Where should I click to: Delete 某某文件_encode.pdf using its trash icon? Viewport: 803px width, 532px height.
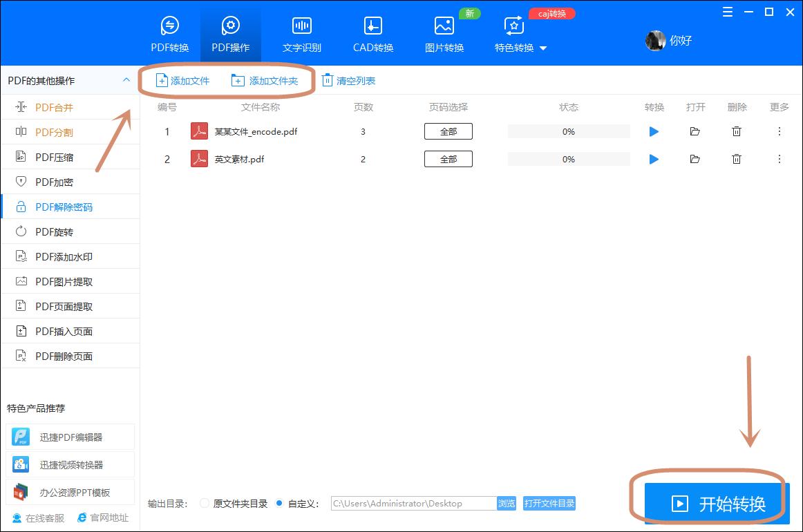pos(737,131)
